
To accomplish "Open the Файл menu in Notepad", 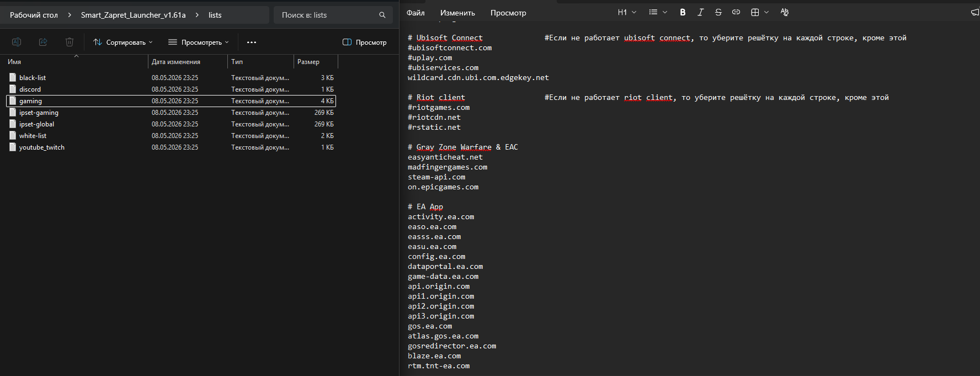I will [x=416, y=13].
